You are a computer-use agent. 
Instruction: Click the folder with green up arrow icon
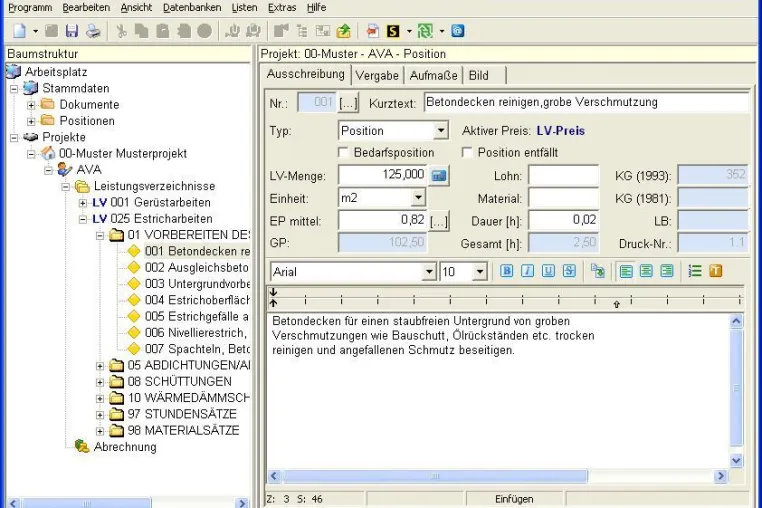tap(344, 31)
